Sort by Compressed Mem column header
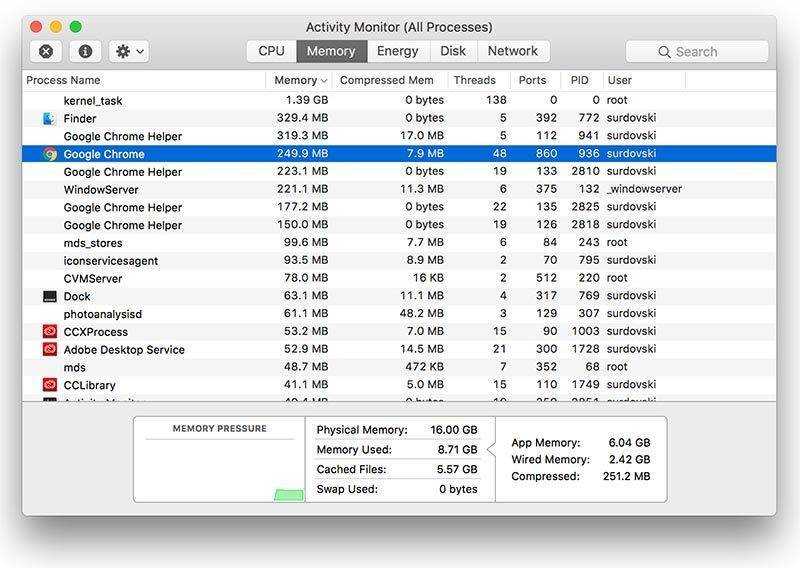 click(x=387, y=80)
